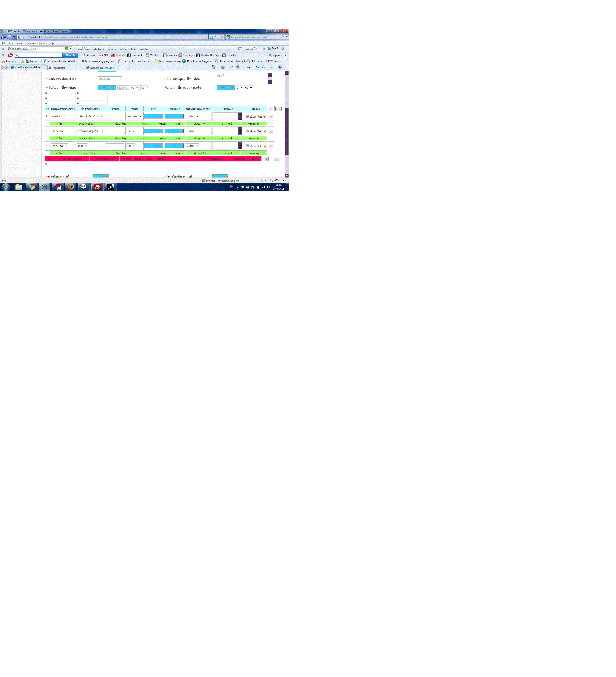Viewport: 616px width, 677px height.
Task: Click the browser Back arrow button
Action: 3,37
